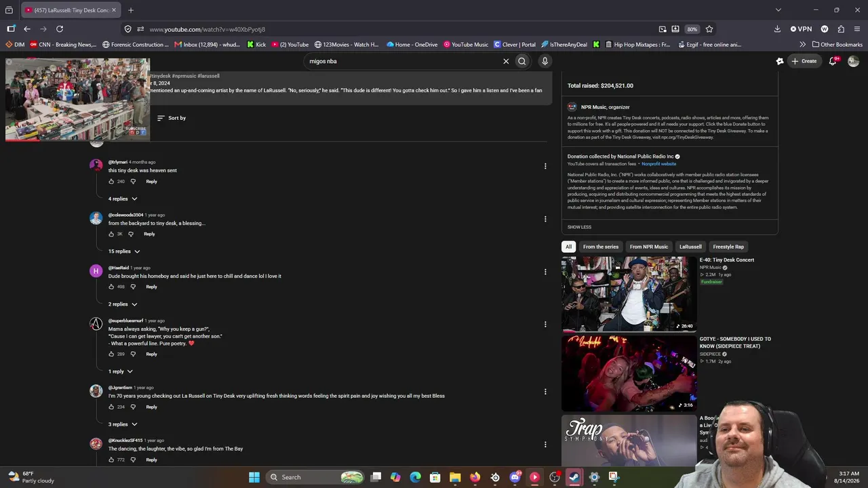The height and width of the screenshot is (488, 868).
Task: Dislike the @Jgrantism comment
Action: 133,407
